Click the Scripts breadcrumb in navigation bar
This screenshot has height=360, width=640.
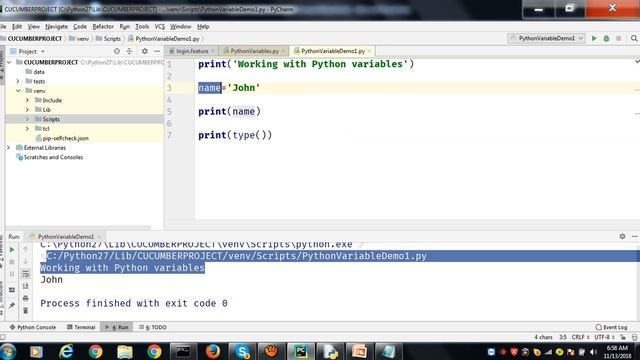tap(108, 39)
